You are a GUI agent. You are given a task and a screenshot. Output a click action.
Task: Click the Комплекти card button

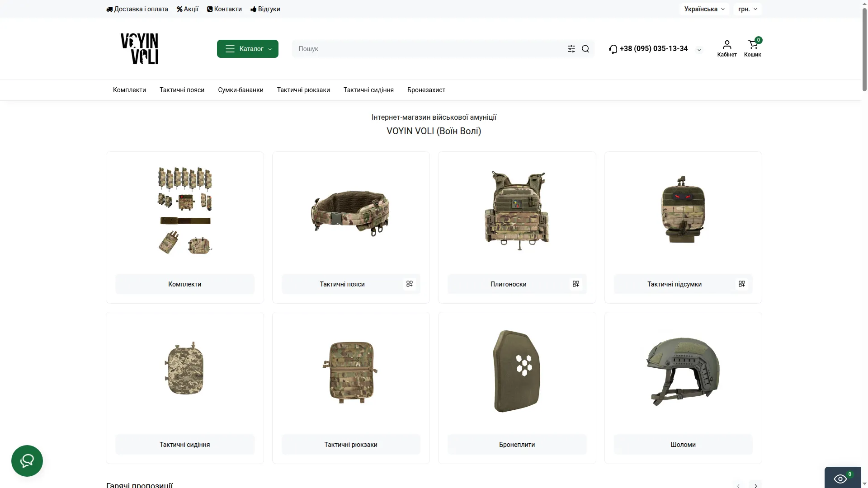pos(185,284)
